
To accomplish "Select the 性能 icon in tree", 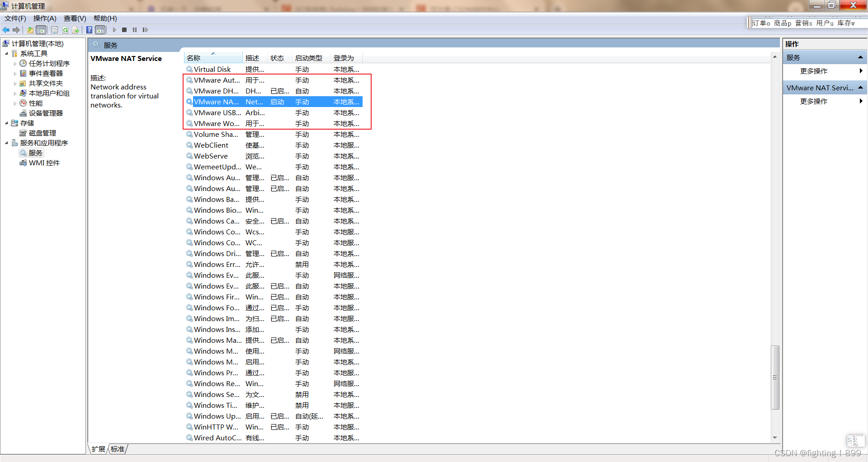I will coord(23,103).
